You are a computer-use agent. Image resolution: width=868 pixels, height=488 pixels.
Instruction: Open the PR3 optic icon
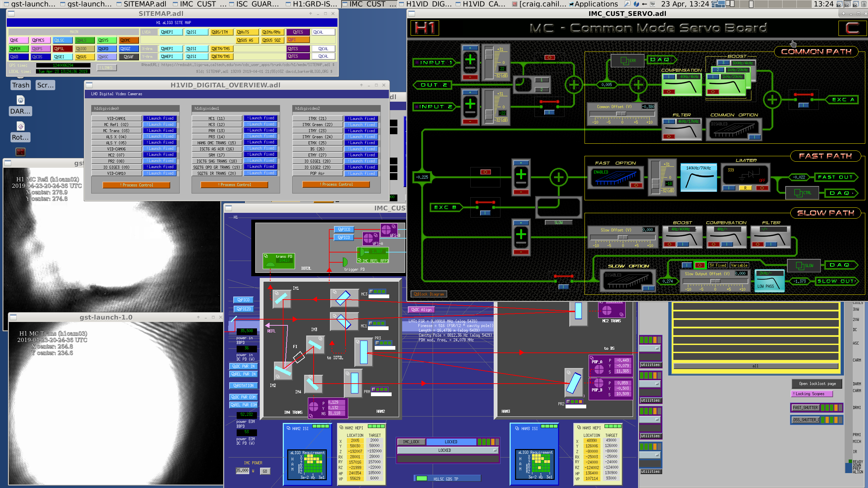[x=363, y=352]
